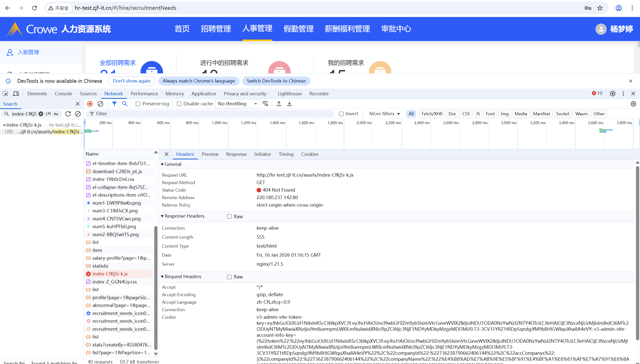Clear the network log
The height and width of the screenshot is (364, 640).
point(100,104)
